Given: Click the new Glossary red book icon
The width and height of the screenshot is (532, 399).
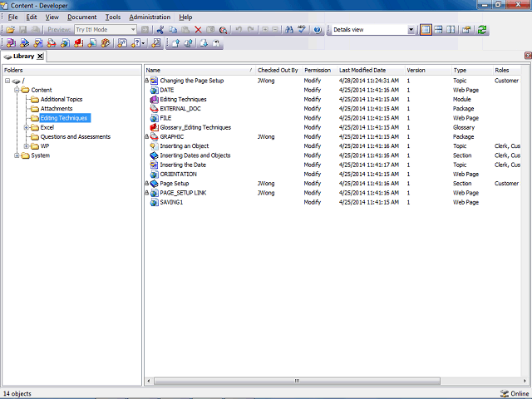Looking at the screenshot, I should coord(79,43).
